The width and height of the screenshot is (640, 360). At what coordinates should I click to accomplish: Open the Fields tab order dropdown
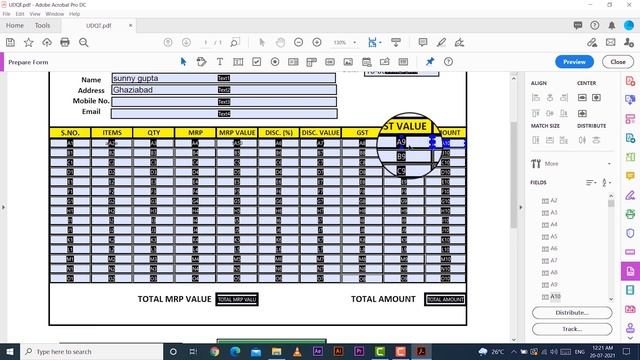[606, 182]
